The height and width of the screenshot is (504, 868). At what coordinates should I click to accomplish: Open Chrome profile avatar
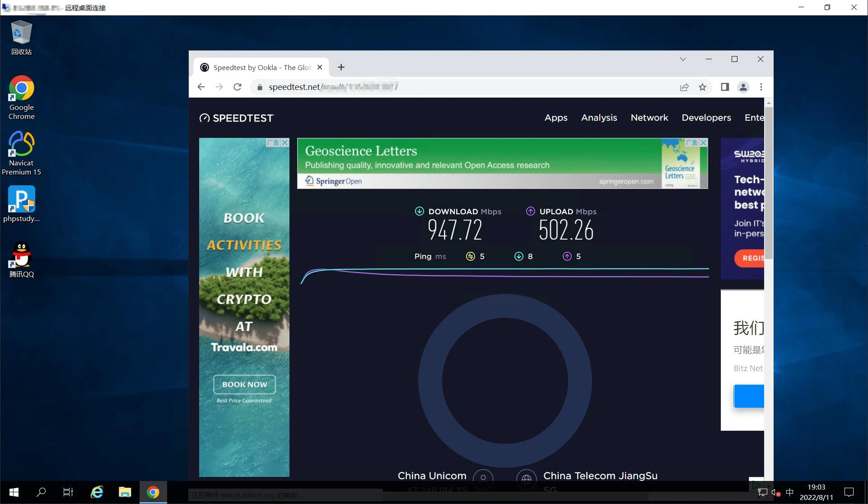tap(743, 87)
